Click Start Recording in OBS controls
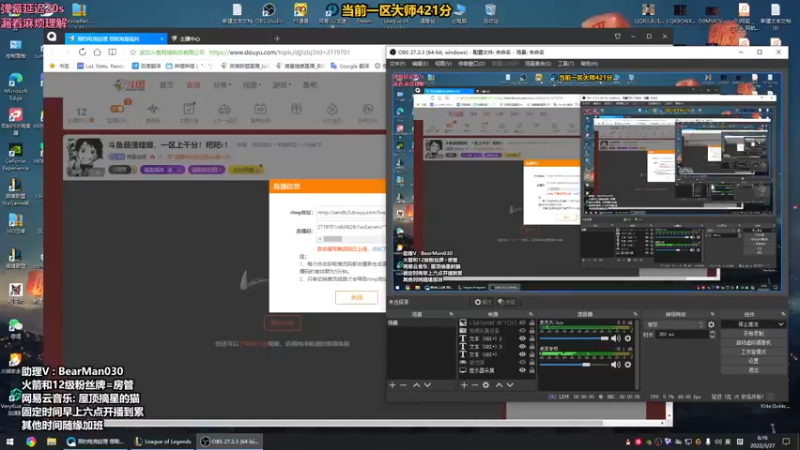Viewport: 800px width, 450px height. 753,334
